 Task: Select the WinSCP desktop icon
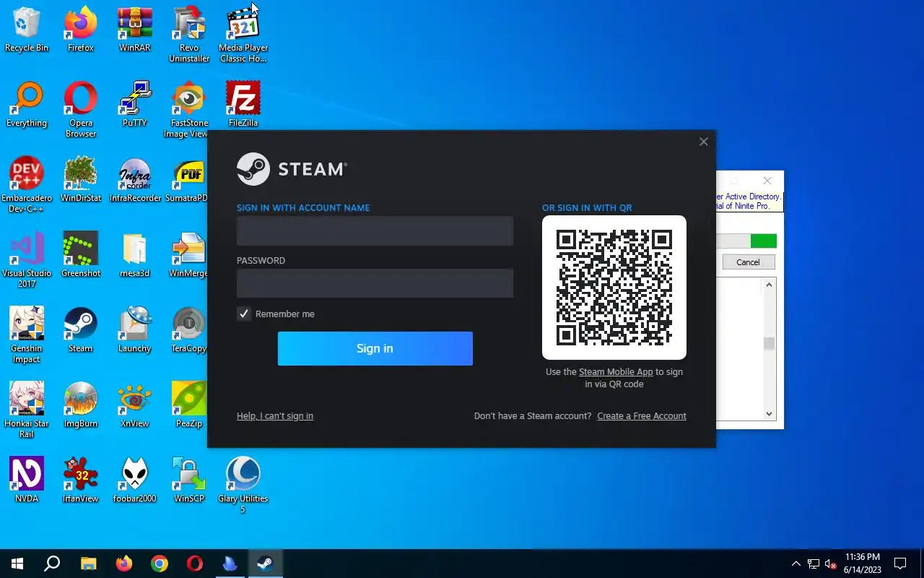click(x=189, y=480)
